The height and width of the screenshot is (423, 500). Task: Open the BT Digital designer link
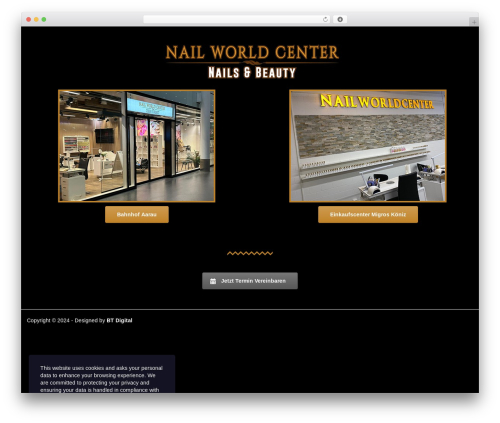[119, 320]
